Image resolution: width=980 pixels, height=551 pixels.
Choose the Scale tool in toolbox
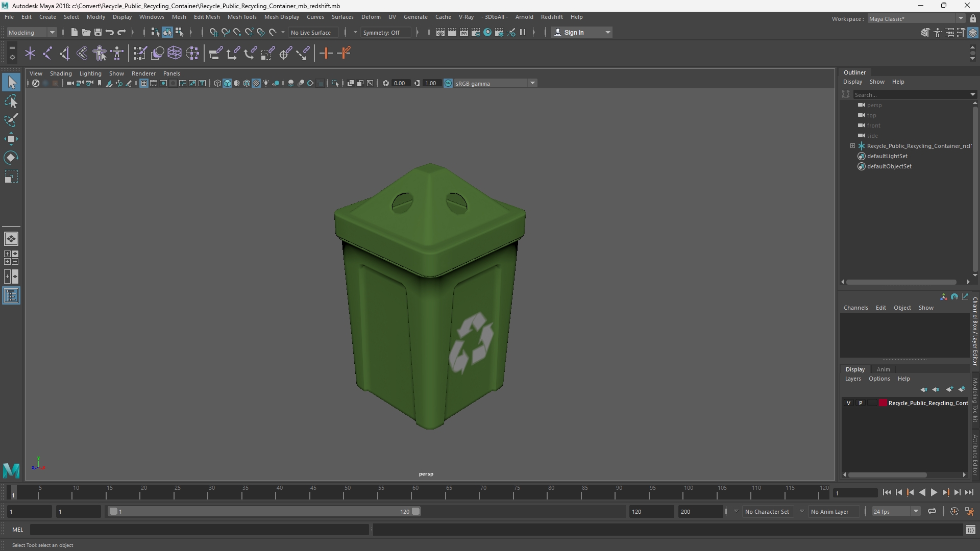click(x=11, y=177)
